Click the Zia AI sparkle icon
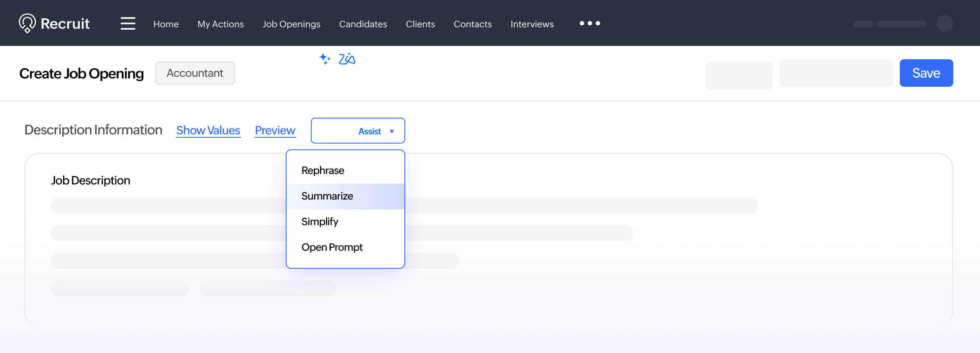Screen dimensions: 980x353 (325, 59)
